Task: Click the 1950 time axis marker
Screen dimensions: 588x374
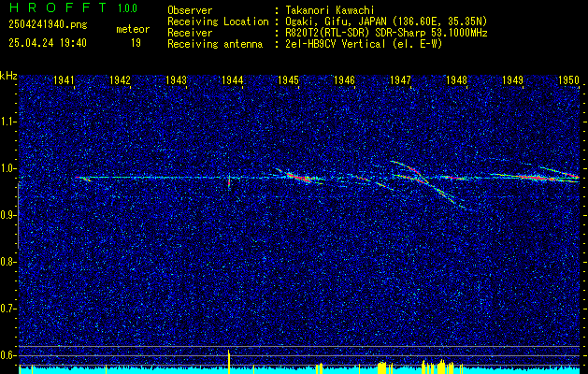Action: [569, 79]
